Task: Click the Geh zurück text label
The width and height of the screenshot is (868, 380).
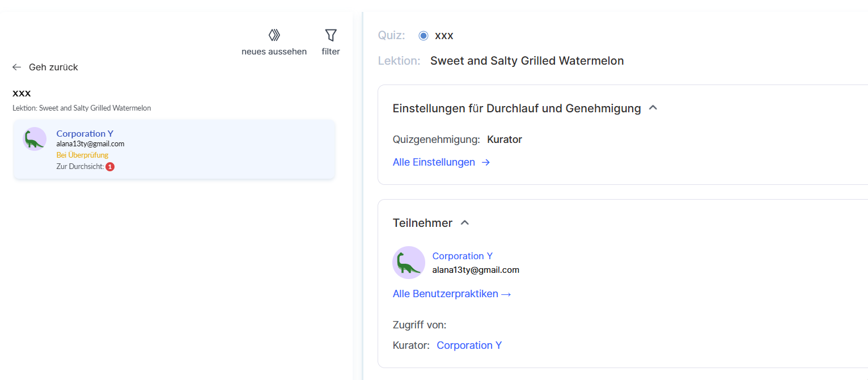Action: click(53, 67)
